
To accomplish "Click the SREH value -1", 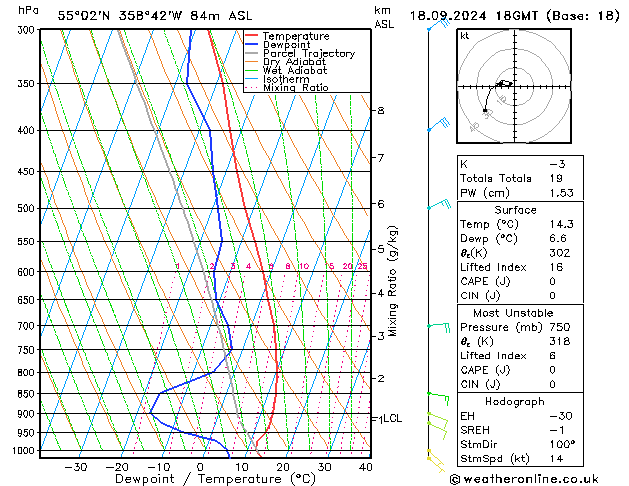I will (x=557, y=430).
